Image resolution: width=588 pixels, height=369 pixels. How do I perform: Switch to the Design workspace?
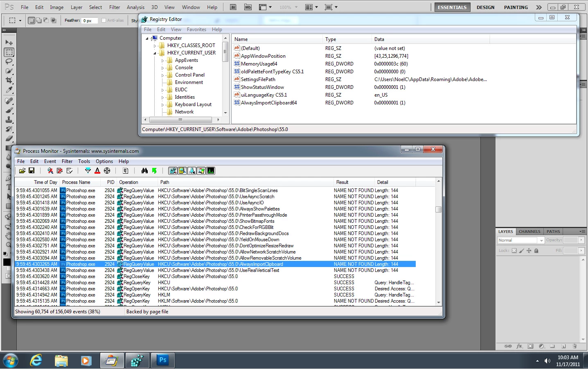(485, 7)
